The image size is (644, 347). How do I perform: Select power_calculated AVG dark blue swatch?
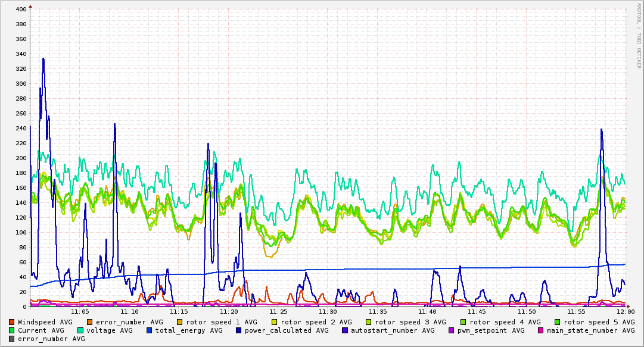click(239, 330)
